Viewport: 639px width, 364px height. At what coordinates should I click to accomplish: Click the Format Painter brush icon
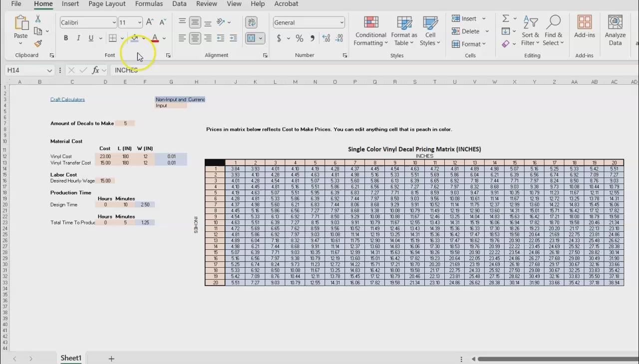[x=38, y=44]
